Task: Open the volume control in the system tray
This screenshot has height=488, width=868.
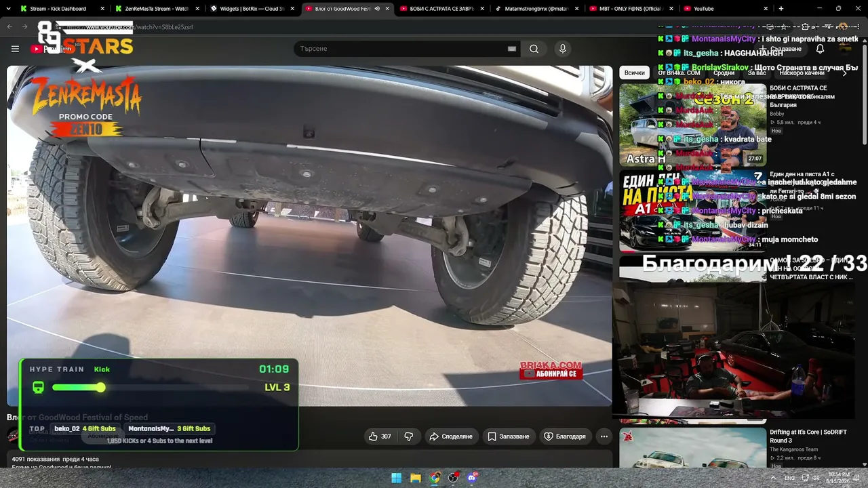Action: click(815, 478)
